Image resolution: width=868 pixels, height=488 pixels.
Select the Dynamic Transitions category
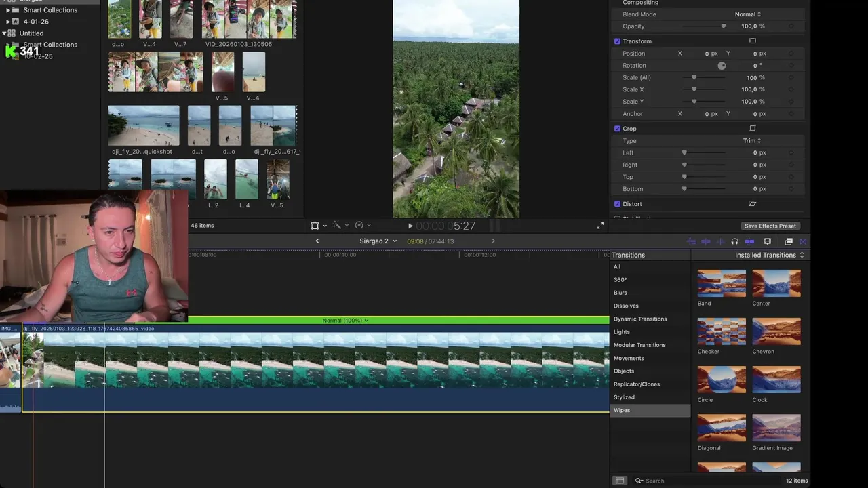(x=650, y=319)
